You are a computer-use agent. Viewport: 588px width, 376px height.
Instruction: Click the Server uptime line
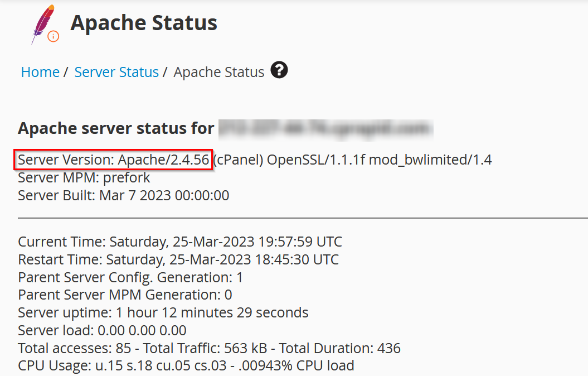click(x=163, y=312)
